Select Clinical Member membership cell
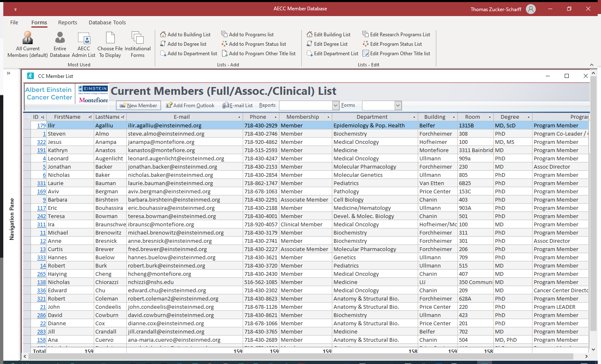Image resolution: width=601 pixels, height=364 pixels. click(x=306, y=224)
